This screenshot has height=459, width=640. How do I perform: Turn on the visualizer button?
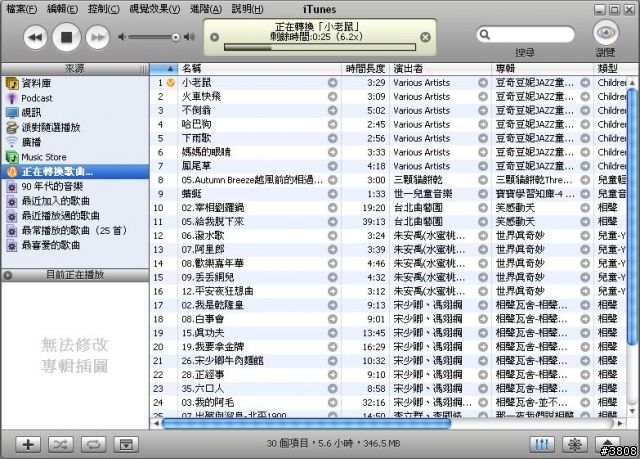(x=575, y=444)
